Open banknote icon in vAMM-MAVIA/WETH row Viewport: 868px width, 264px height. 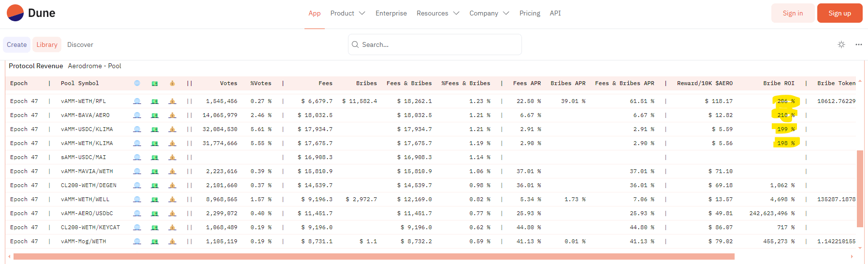[155, 171]
